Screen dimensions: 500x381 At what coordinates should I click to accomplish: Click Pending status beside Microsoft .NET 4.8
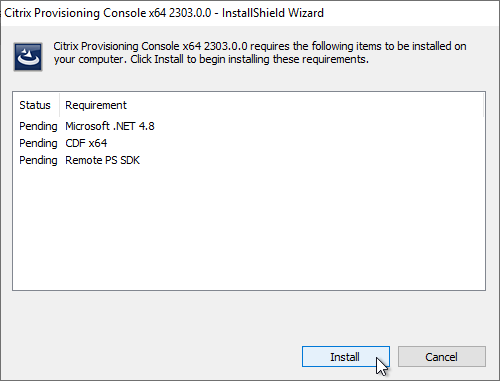coord(38,126)
